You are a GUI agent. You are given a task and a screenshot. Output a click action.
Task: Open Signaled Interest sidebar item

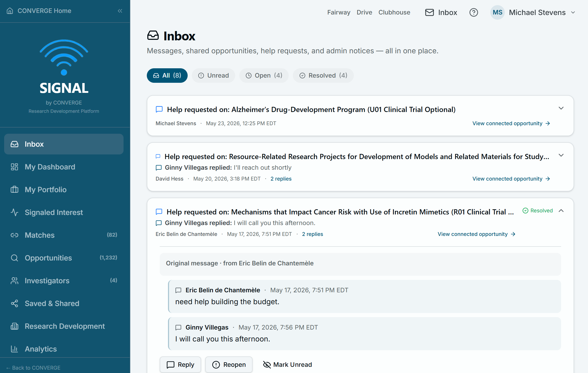(x=64, y=212)
